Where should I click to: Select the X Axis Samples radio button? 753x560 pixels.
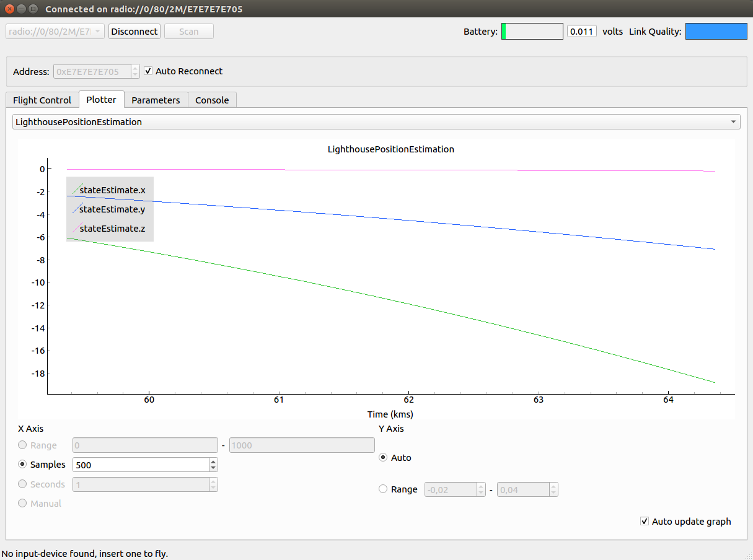click(23, 465)
